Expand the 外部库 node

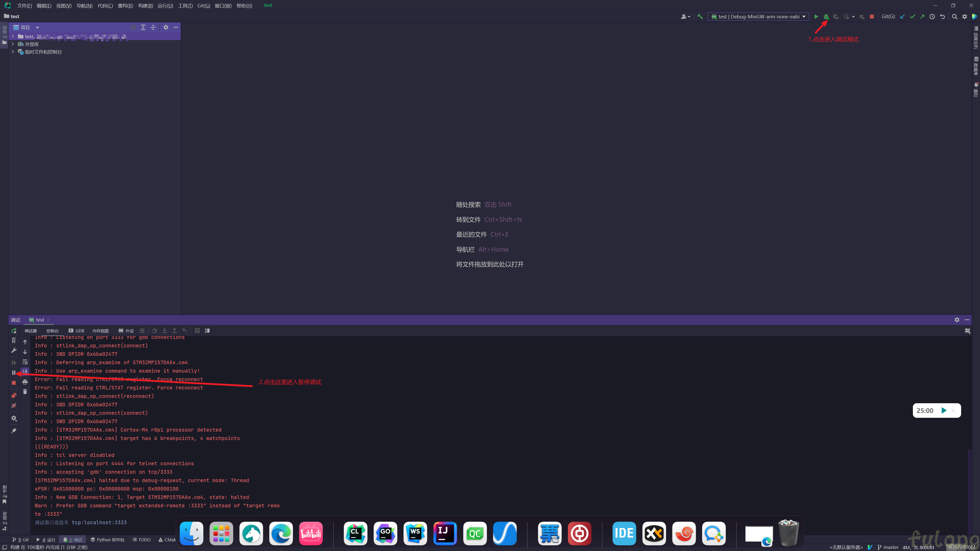coord(13,44)
